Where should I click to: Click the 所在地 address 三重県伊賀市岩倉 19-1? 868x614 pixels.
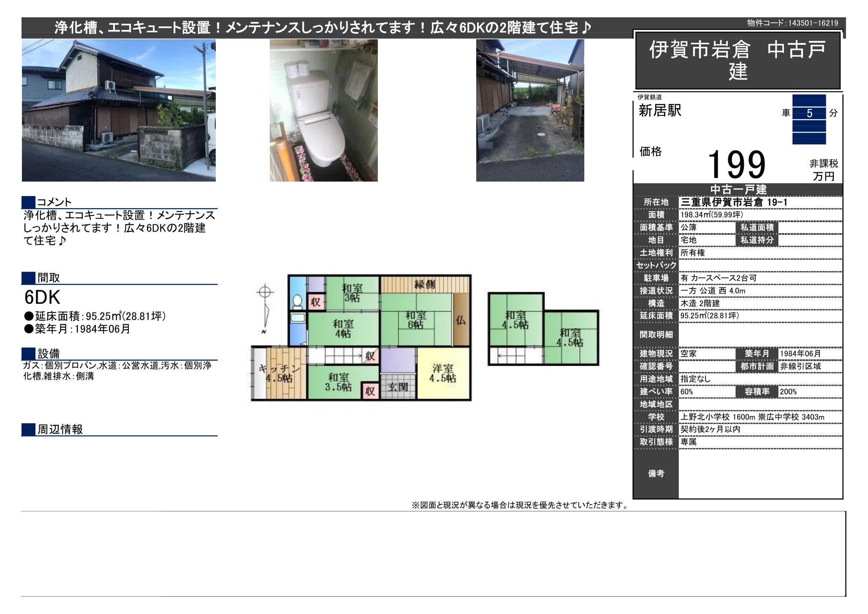point(734,202)
